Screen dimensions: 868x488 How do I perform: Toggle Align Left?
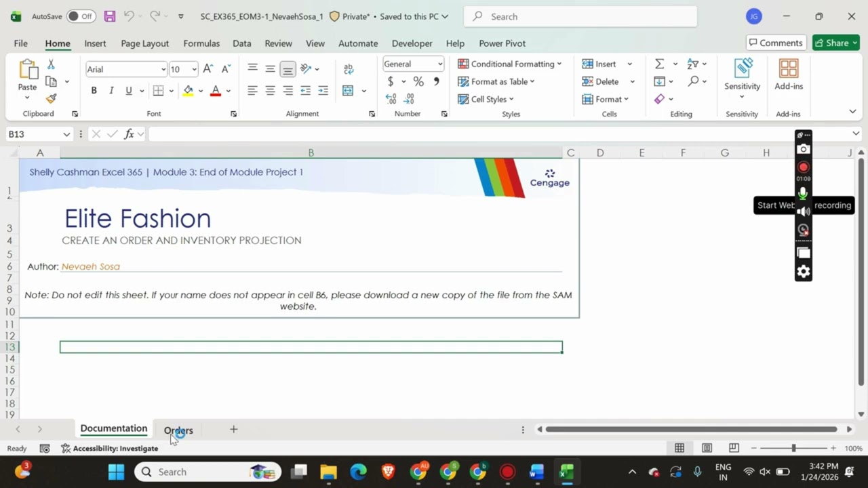click(x=252, y=90)
